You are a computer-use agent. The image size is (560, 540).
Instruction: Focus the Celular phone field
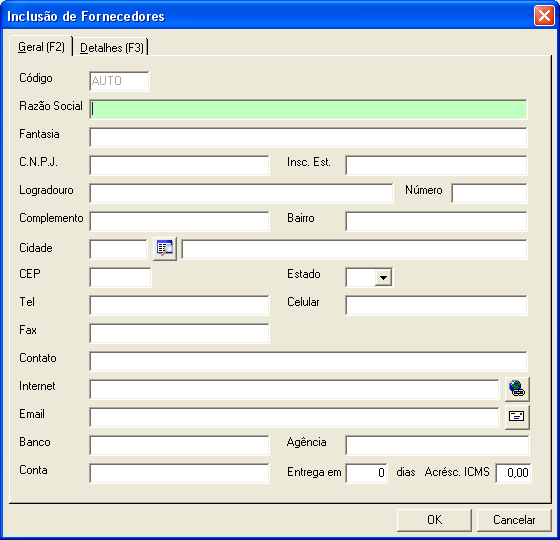tap(436, 305)
